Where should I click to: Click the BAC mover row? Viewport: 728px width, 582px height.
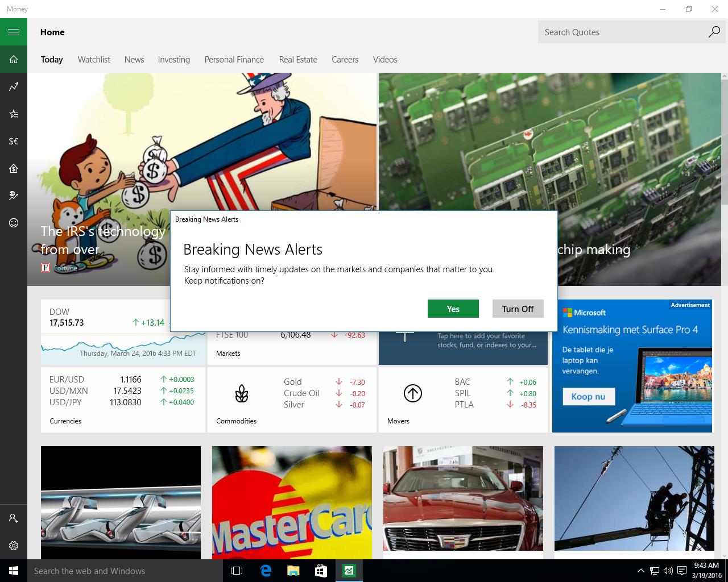tap(495, 382)
